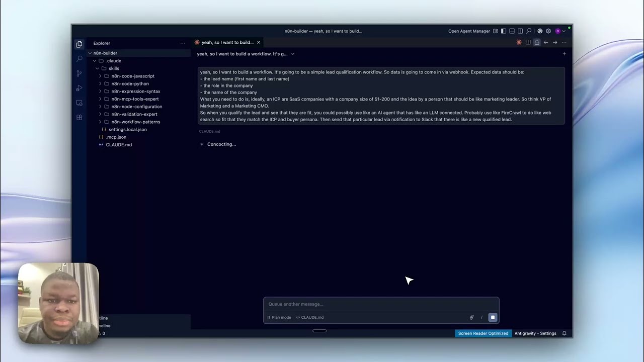
Task: Open notifications bell in status bar
Action: [x=565, y=333]
